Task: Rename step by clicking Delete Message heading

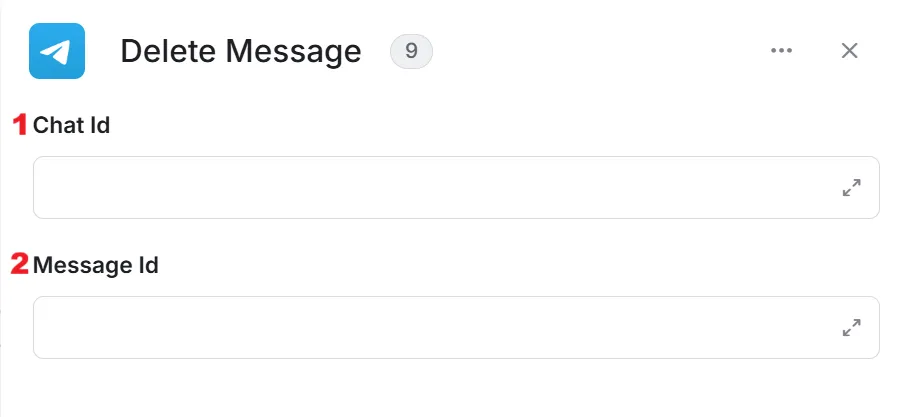Action: 241,51
